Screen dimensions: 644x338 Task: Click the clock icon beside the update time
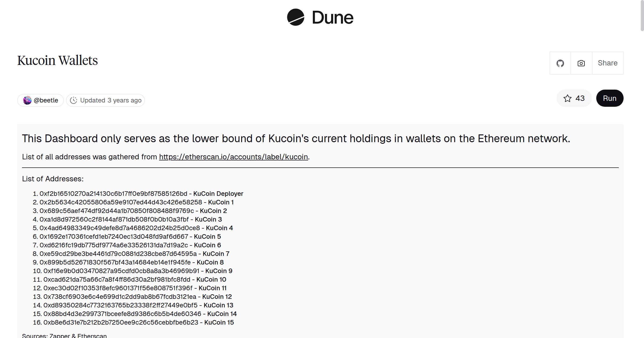tap(74, 100)
